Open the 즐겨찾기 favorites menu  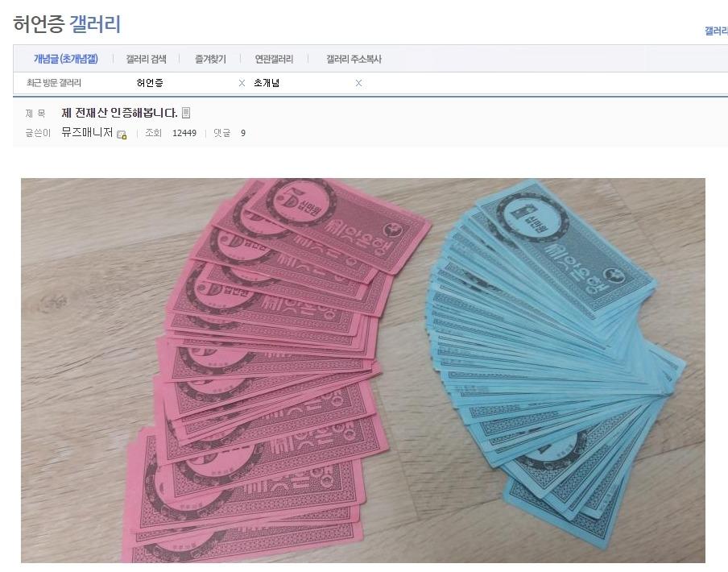point(210,59)
